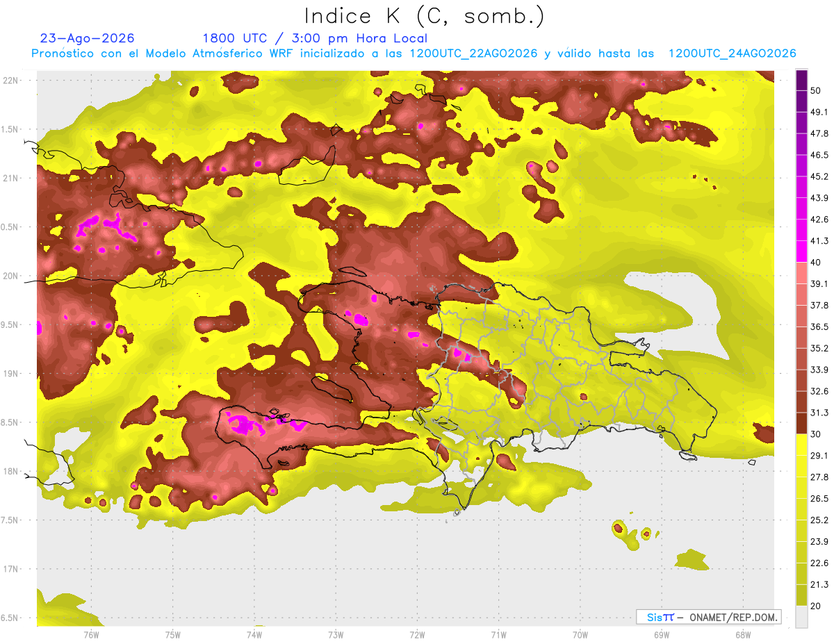Click the latitude label '1.5N'
Image resolution: width=834 pixels, height=644 pixels.
point(10,129)
